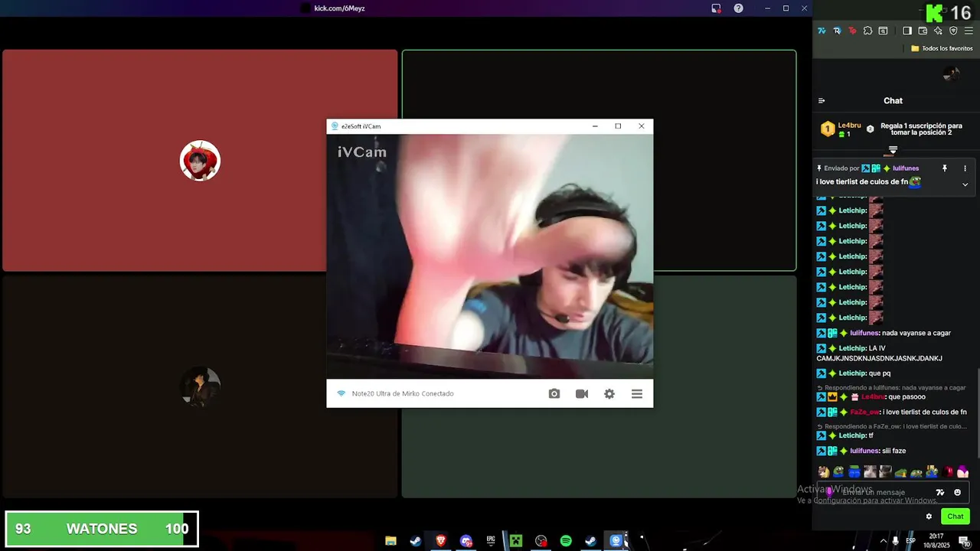Open chat settings gear icon

[929, 517]
